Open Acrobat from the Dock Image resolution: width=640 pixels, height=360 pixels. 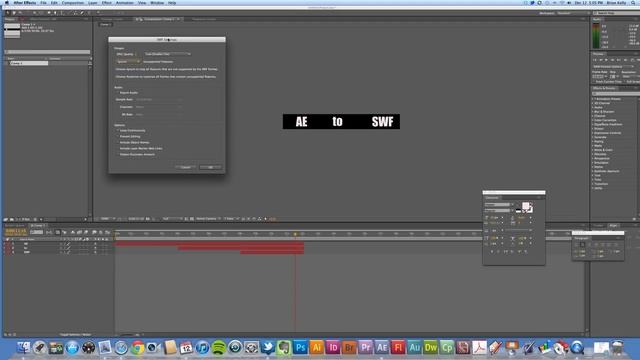point(480,347)
